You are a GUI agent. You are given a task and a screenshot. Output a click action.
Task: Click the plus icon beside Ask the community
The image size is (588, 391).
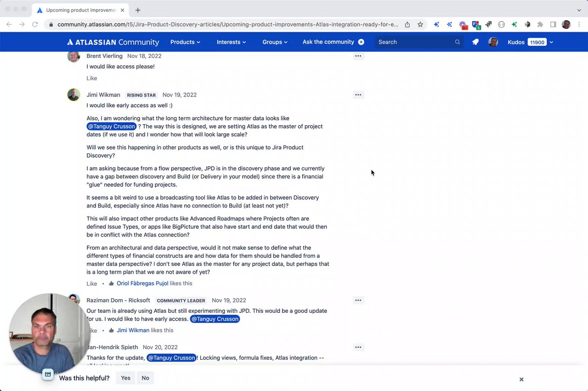pos(361,42)
